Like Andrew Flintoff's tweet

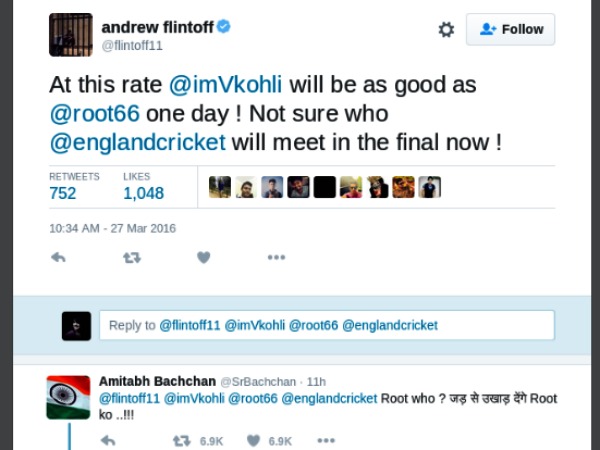(x=203, y=257)
